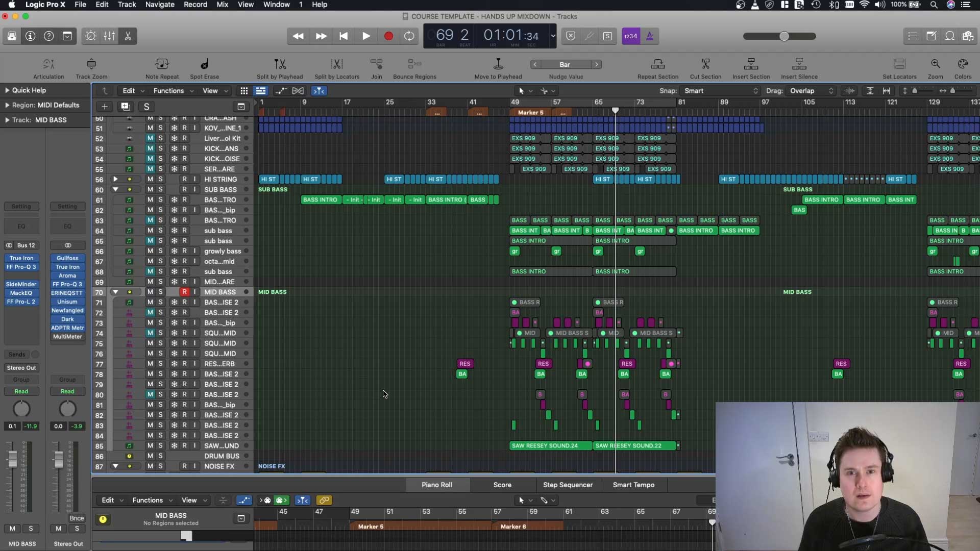The height and width of the screenshot is (551, 980).
Task: Disable record enable on MID BASS track
Action: [184, 292]
